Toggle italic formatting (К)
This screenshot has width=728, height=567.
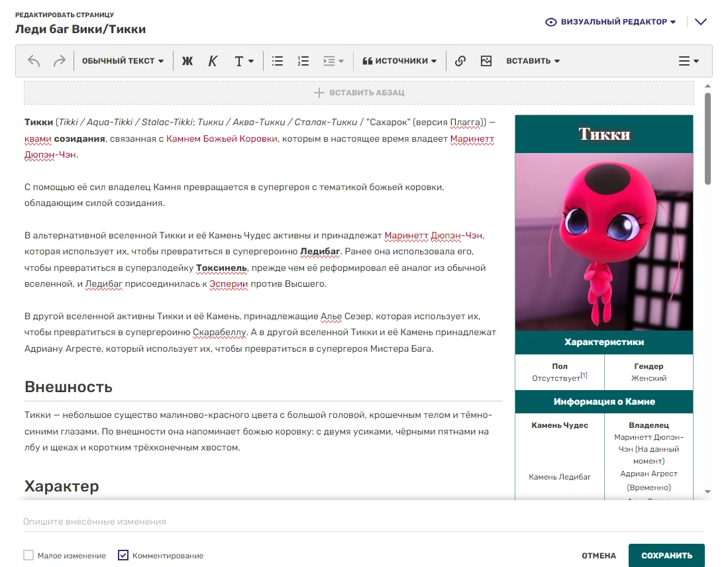[x=213, y=61]
